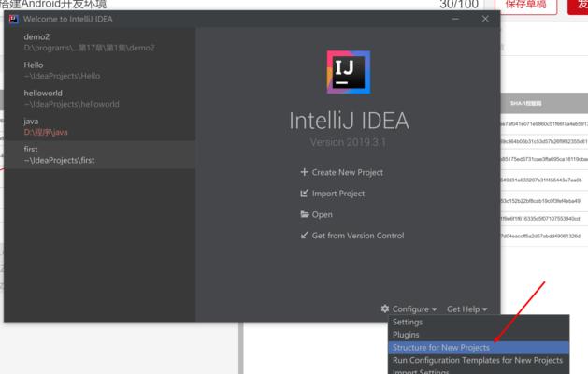Click the Import Project arrow icon

point(304,193)
